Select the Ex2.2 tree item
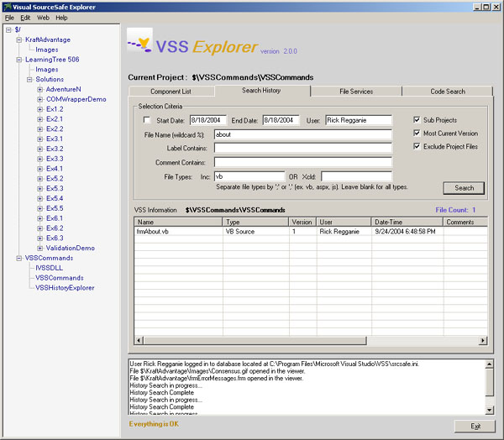This screenshot has width=504, height=440. [x=55, y=128]
